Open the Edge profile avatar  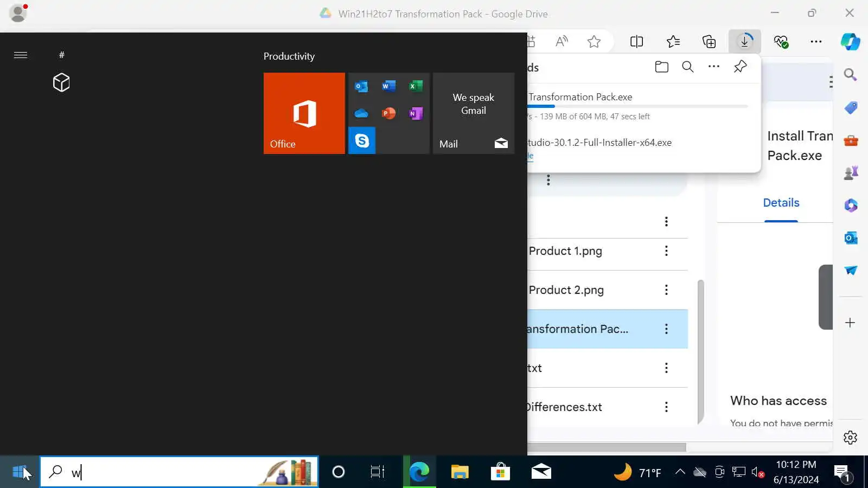point(18,13)
